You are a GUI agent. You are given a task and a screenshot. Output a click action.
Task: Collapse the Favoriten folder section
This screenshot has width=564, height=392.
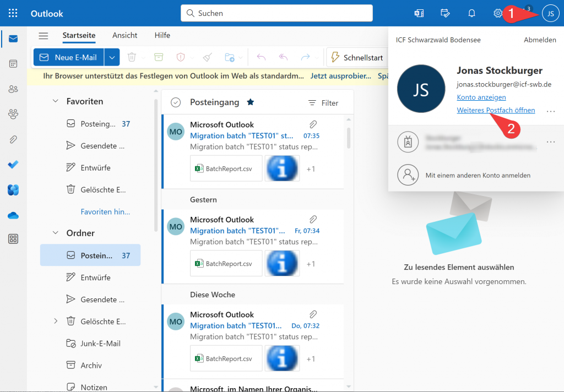click(56, 101)
